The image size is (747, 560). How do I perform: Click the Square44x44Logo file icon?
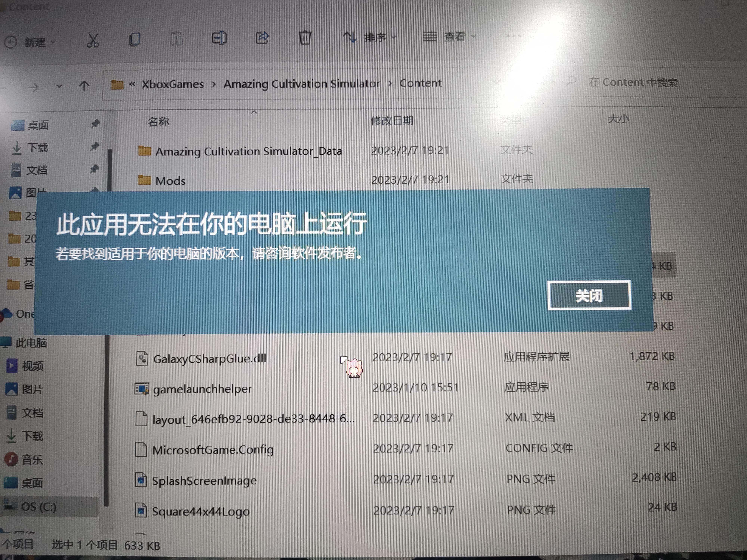[141, 511]
